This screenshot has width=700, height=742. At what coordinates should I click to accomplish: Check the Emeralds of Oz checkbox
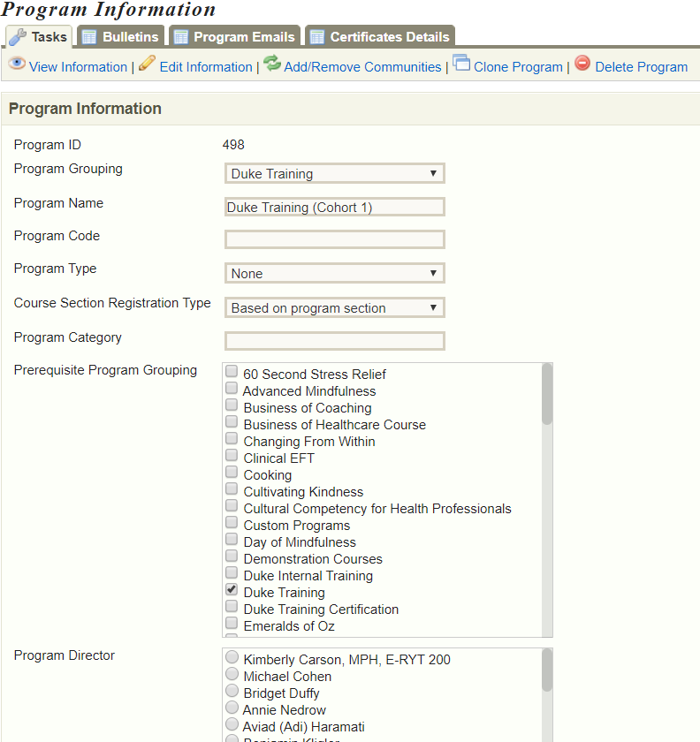(232, 624)
